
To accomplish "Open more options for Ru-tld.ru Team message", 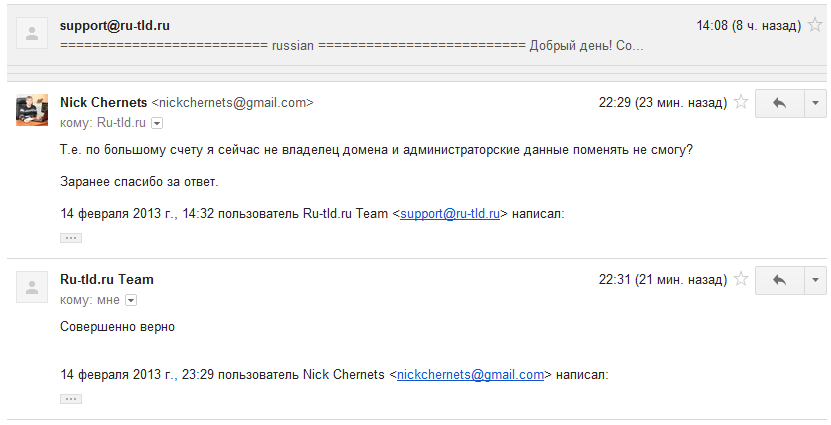I will pyautogui.click(x=816, y=279).
